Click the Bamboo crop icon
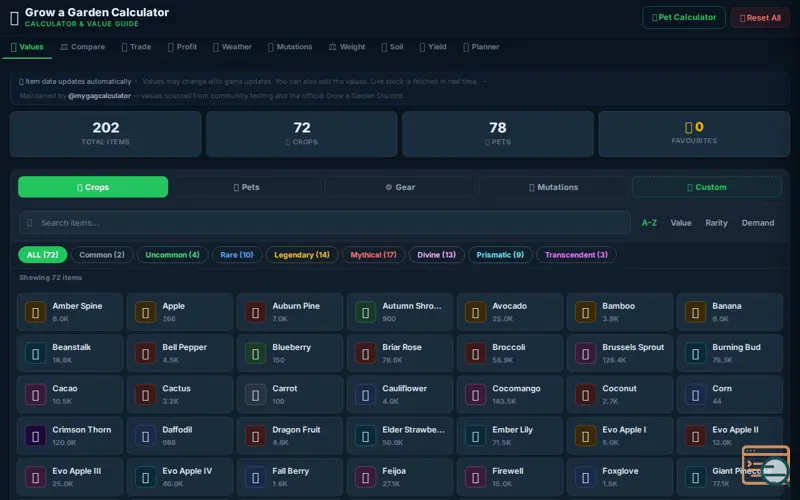The width and height of the screenshot is (800, 500). (x=585, y=312)
